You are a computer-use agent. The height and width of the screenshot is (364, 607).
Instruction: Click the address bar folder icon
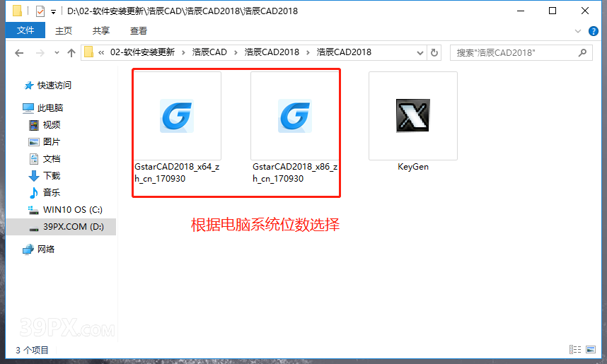(x=88, y=52)
